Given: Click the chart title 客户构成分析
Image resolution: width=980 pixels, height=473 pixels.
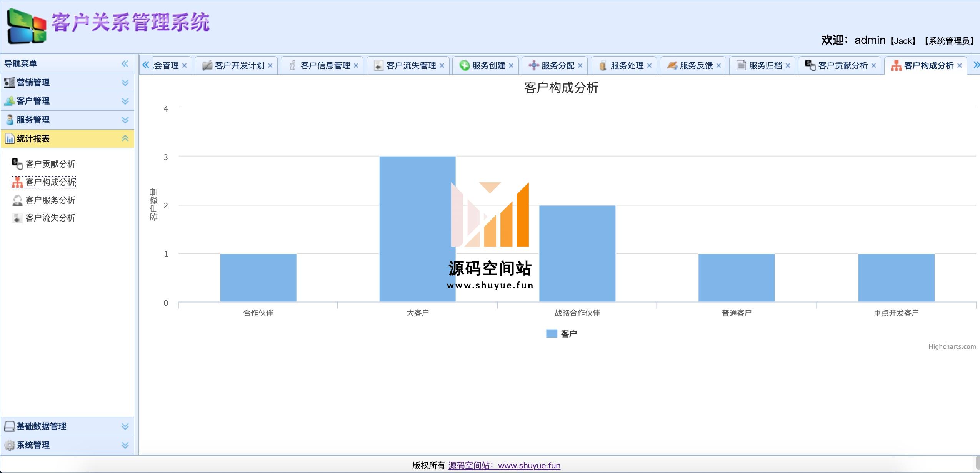Looking at the screenshot, I should (562, 88).
